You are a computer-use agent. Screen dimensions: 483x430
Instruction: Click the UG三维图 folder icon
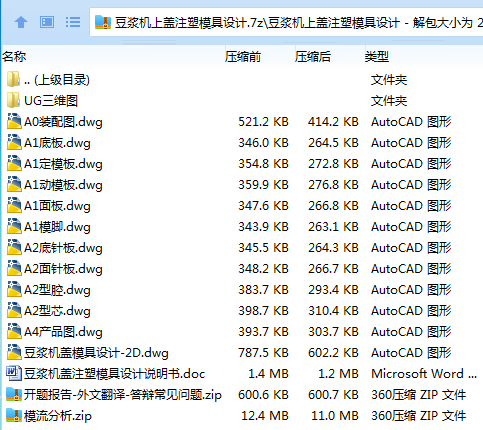point(13,100)
